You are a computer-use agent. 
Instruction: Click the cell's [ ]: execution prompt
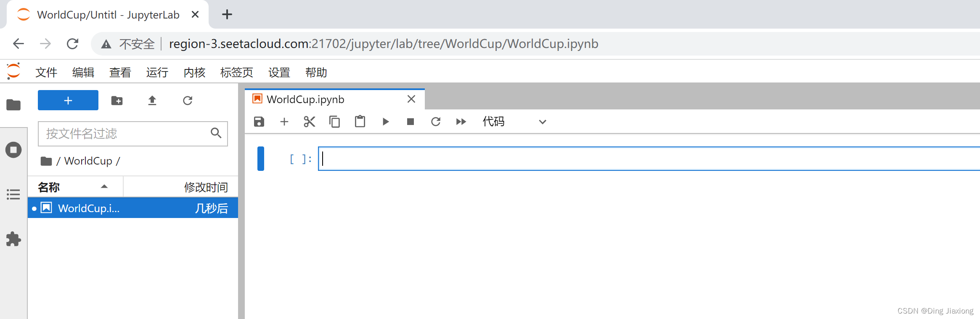(300, 159)
